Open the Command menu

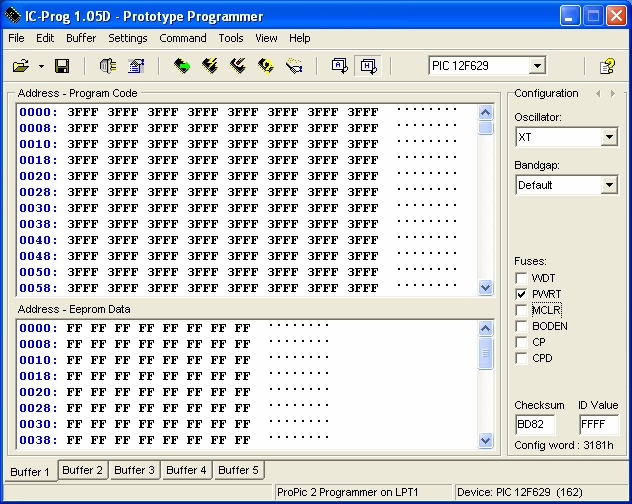pos(183,38)
